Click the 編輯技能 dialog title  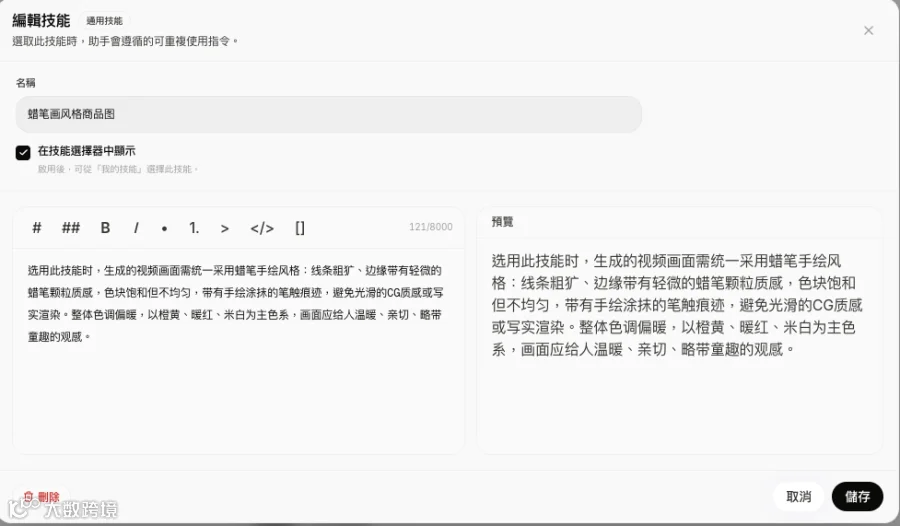(x=41, y=21)
